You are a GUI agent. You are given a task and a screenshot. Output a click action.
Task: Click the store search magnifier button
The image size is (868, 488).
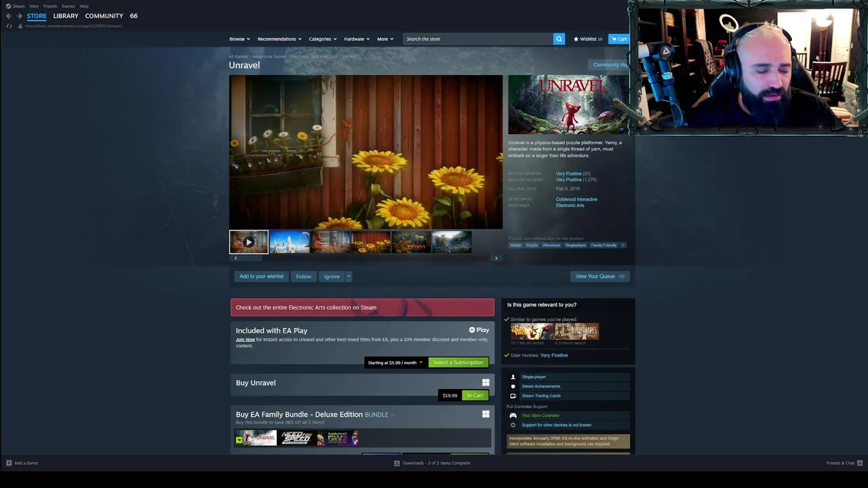pos(559,39)
